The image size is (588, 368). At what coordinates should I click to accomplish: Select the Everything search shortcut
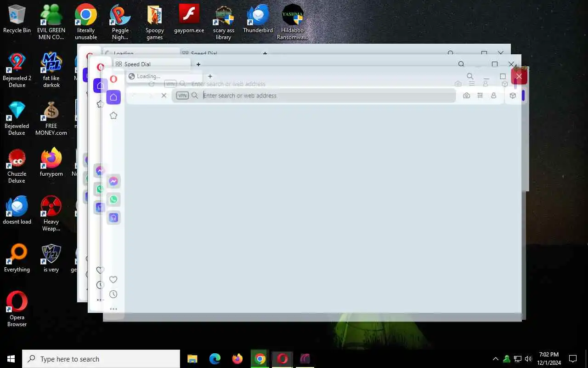17,258
